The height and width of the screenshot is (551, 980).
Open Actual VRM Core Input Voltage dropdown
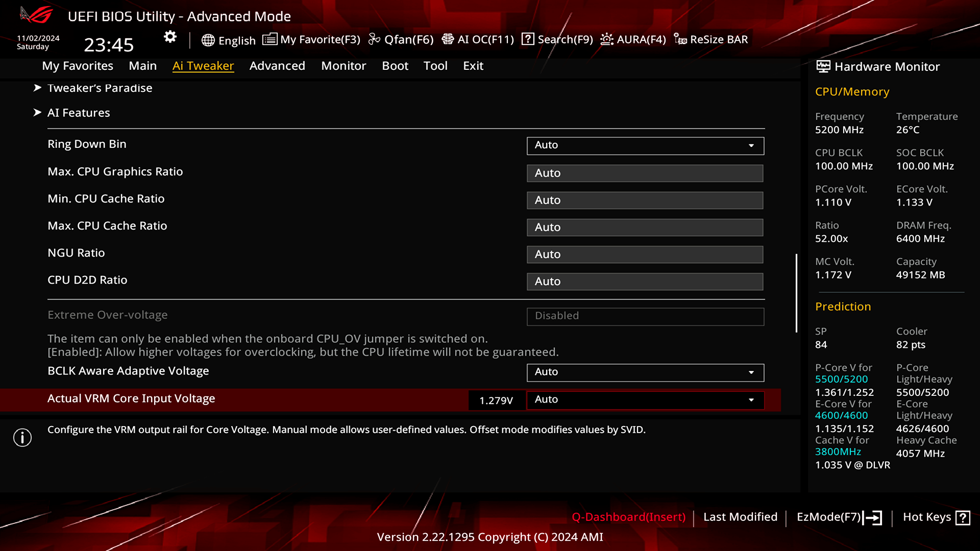click(645, 400)
